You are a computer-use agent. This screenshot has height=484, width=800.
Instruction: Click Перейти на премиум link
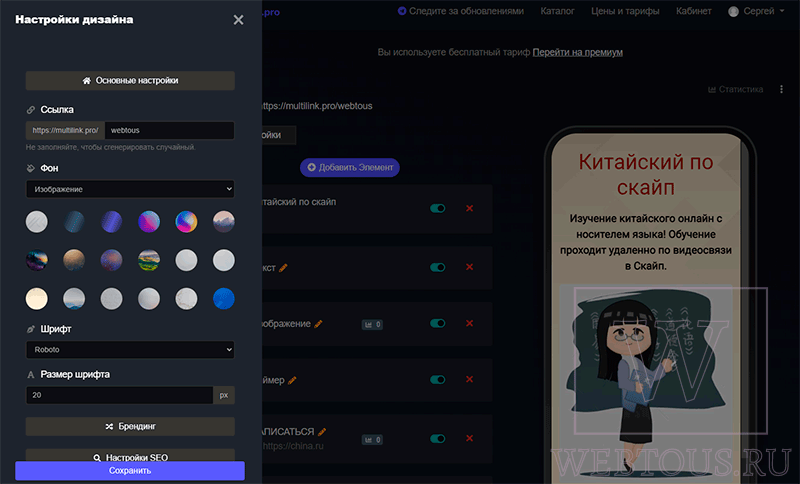(x=578, y=53)
